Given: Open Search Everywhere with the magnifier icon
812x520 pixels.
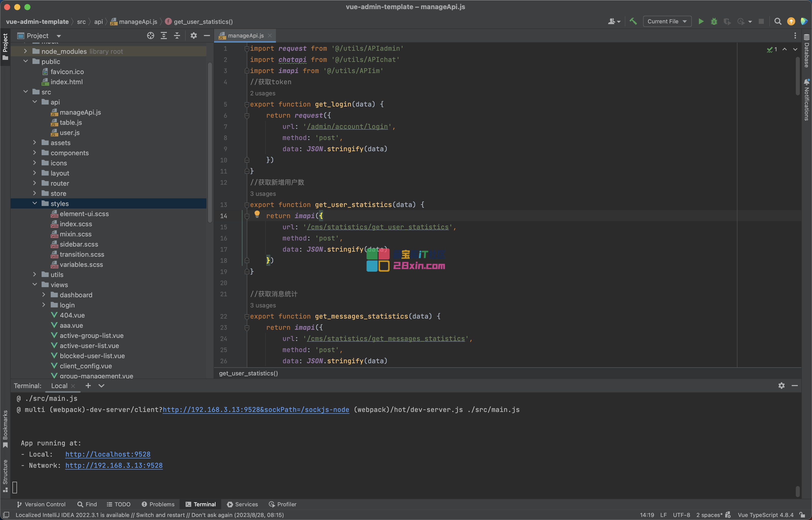Looking at the screenshot, I should tap(778, 22).
